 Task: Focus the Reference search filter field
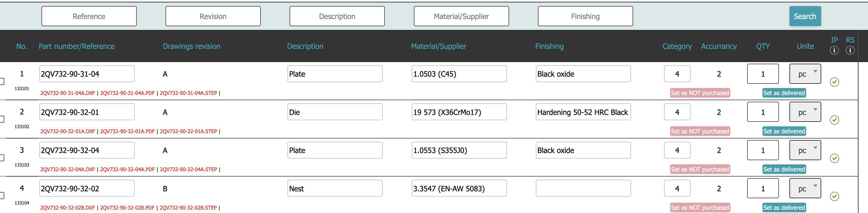[x=89, y=16]
